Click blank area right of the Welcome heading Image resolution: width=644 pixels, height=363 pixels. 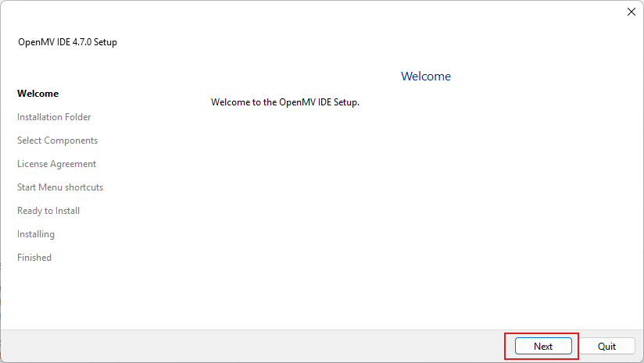point(547,77)
